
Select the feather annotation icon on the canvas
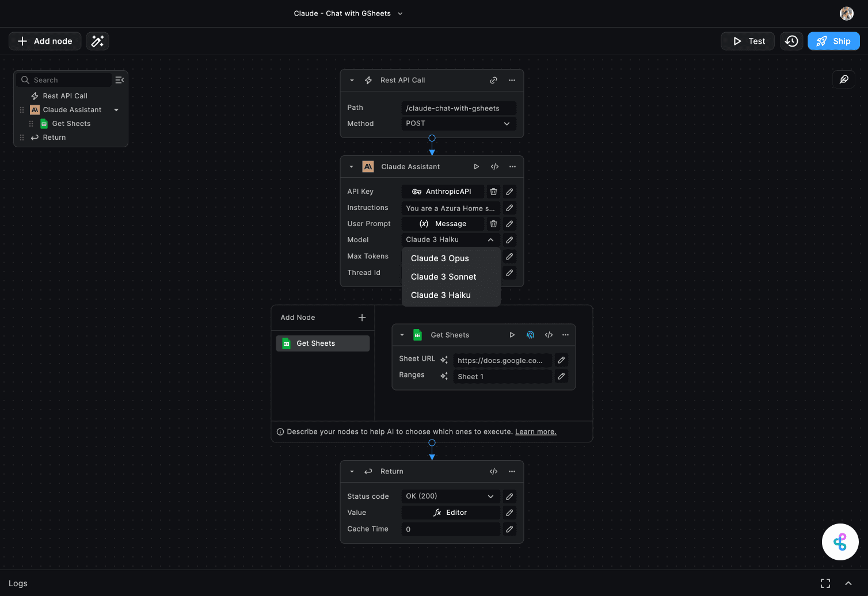pyautogui.click(x=843, y=79)
